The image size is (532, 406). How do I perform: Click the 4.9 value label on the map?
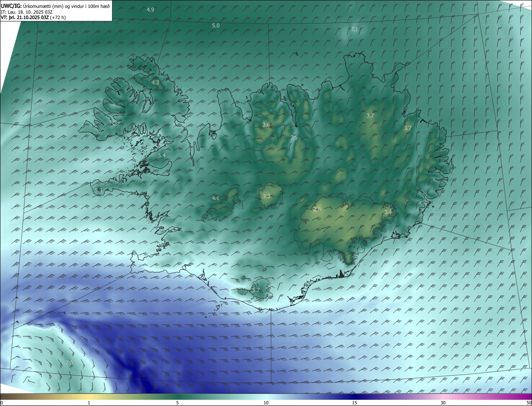[x=150, y=10]
